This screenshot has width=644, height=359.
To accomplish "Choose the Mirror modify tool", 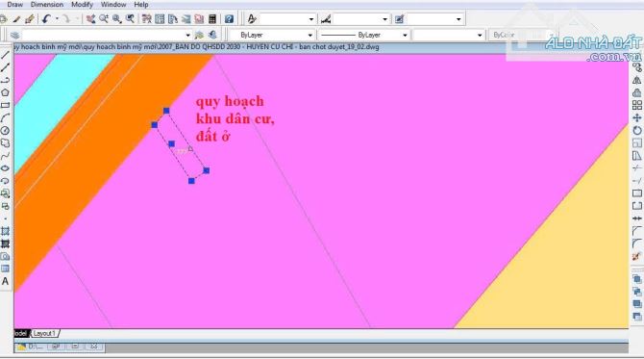I will click(637, 80).
